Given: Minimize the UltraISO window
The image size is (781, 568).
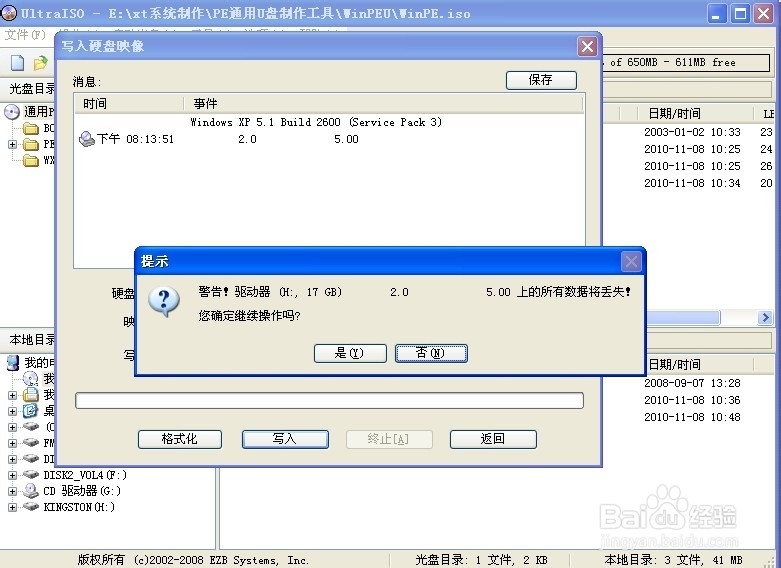Looking at the screenshot, I should pyautogui.click(x=716, y=13).
